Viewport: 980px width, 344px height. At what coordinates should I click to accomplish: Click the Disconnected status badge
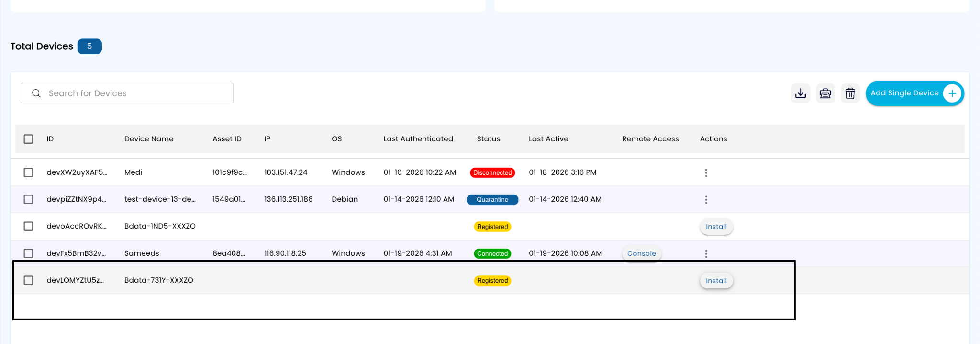492,173
